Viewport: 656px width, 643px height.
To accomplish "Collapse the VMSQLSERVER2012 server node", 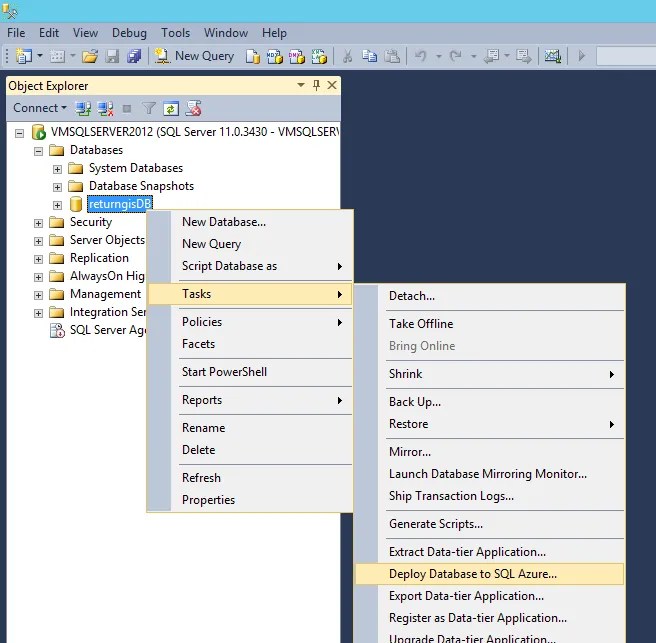I will coord(19,133).
